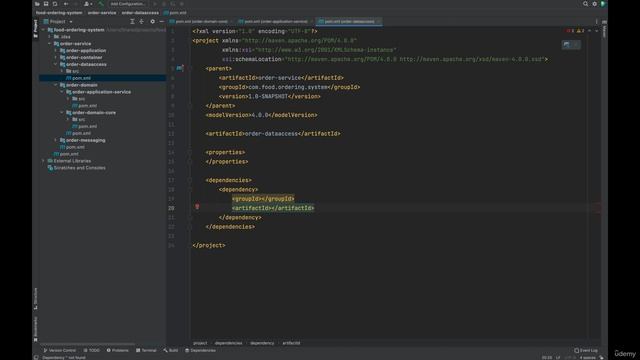Click Collapse All icon in Project panel
This screenshot has width=640, height=360.
point(142,21)
